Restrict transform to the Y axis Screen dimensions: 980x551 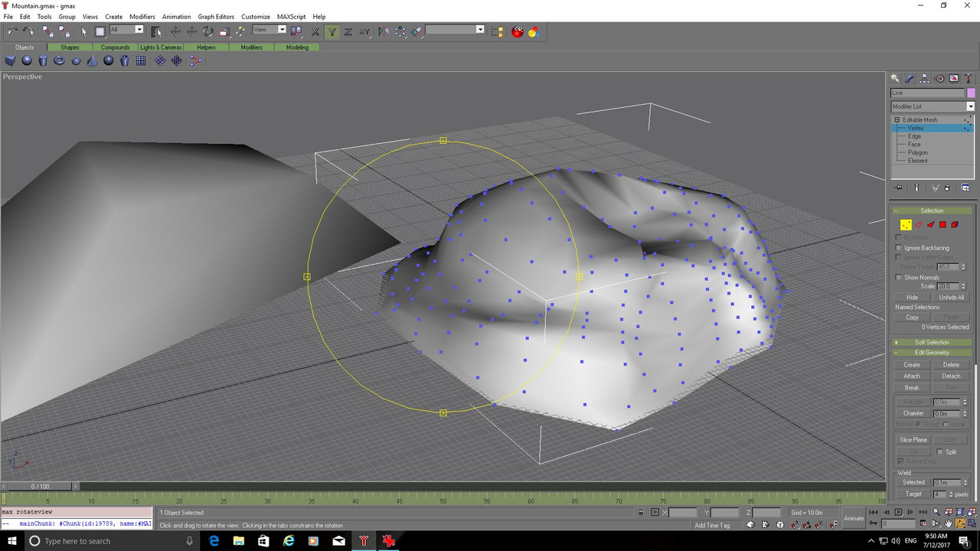[332, 31]
